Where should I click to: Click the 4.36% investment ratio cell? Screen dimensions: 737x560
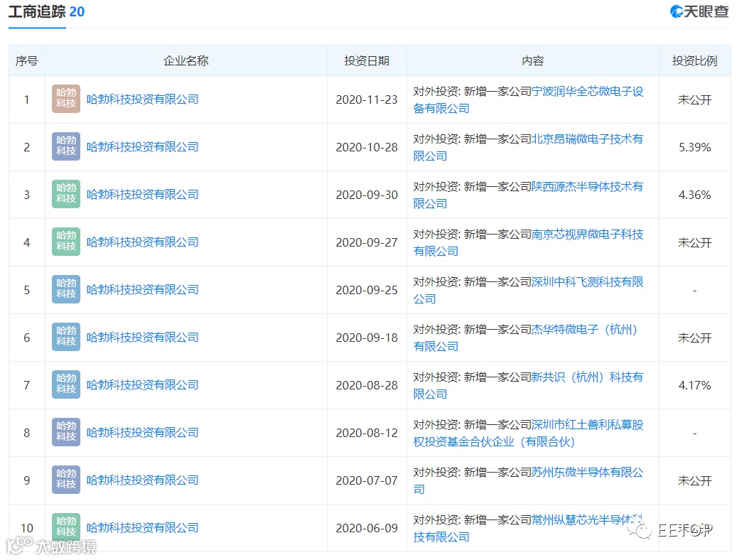(694, 195)
